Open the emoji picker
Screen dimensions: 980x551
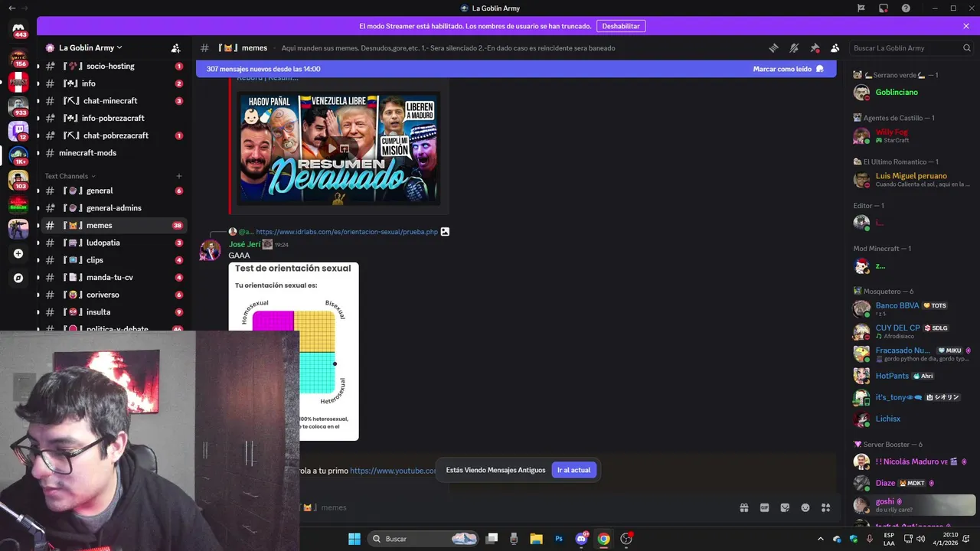[x=805, y=507]
